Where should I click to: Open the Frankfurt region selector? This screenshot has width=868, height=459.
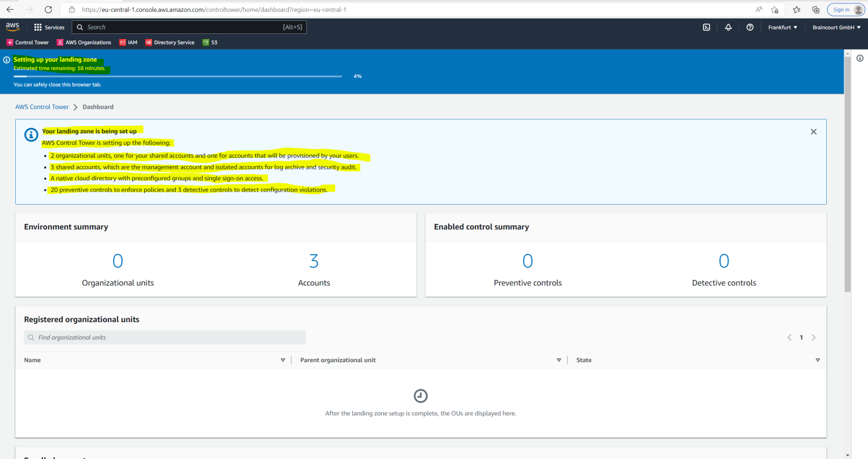782,27
